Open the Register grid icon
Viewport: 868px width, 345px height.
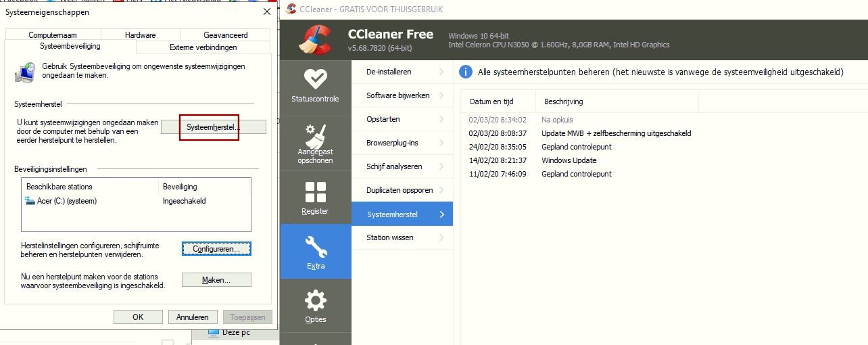point(315,193)
